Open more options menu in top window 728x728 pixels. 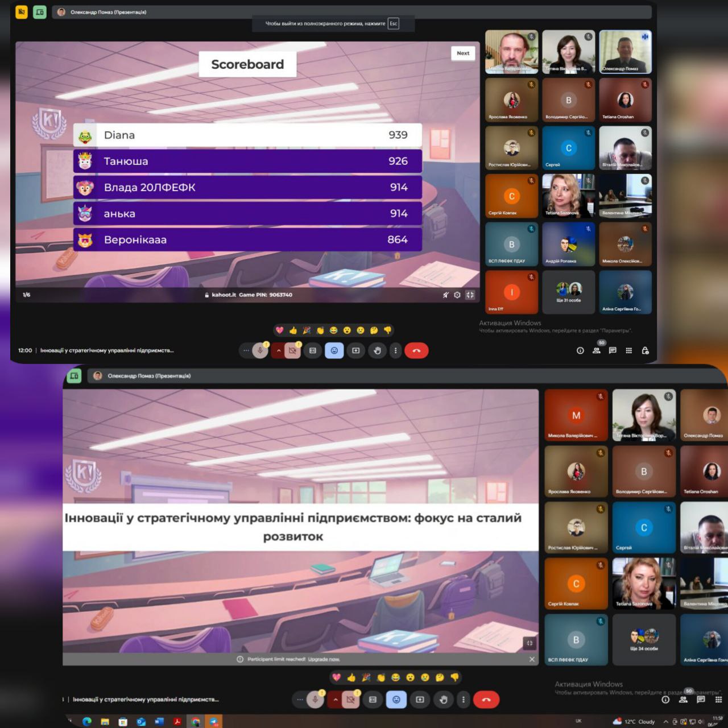[396, 350]
